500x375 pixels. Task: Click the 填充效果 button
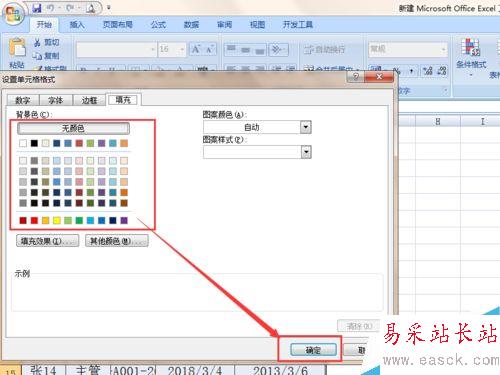[x=47, y=241]
